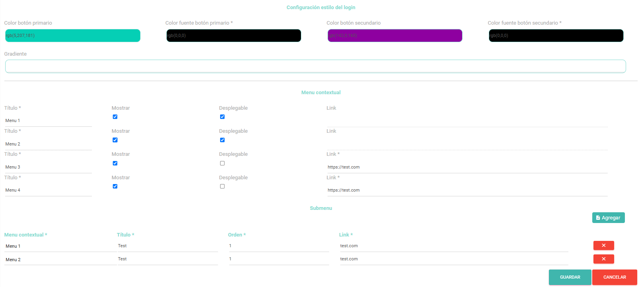The image size is (644, 287).
Task: Click the Agregar button with document icon
Action: click(x=608, y=218)
